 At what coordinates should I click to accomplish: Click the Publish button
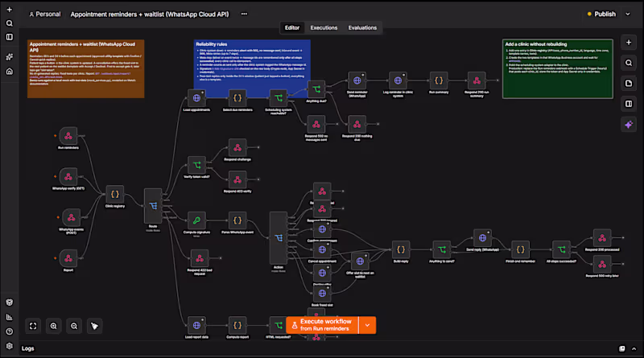[601, 14]
